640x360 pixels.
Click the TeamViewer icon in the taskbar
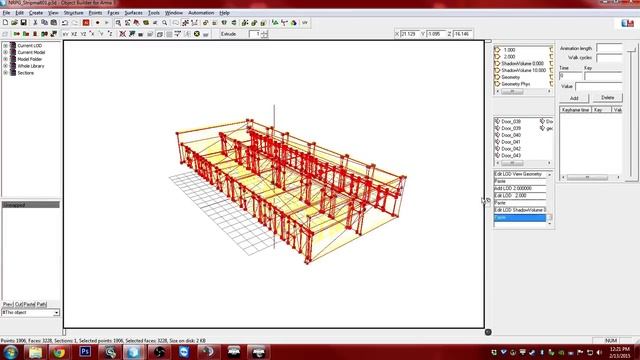[x=184, y=352]
